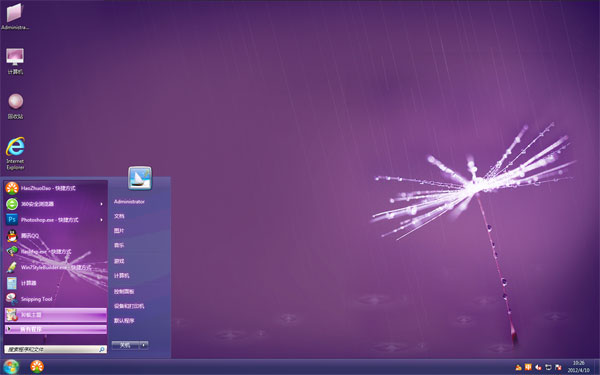The image size is (600, 375).
Task: Select the highlighted item below Snipping Tool
Action: 56,315
